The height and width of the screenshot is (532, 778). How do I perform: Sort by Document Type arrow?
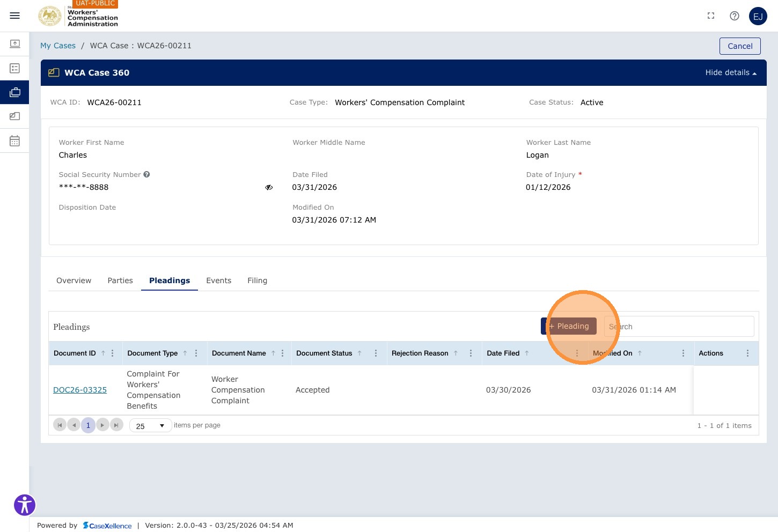(185, 353)
